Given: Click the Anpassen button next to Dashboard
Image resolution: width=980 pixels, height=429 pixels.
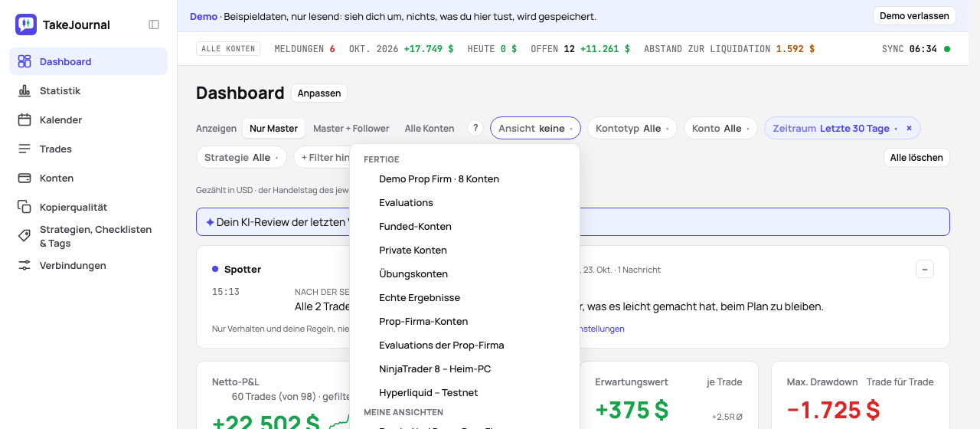Looking at the screenshot, I should (x=319, y=93).
